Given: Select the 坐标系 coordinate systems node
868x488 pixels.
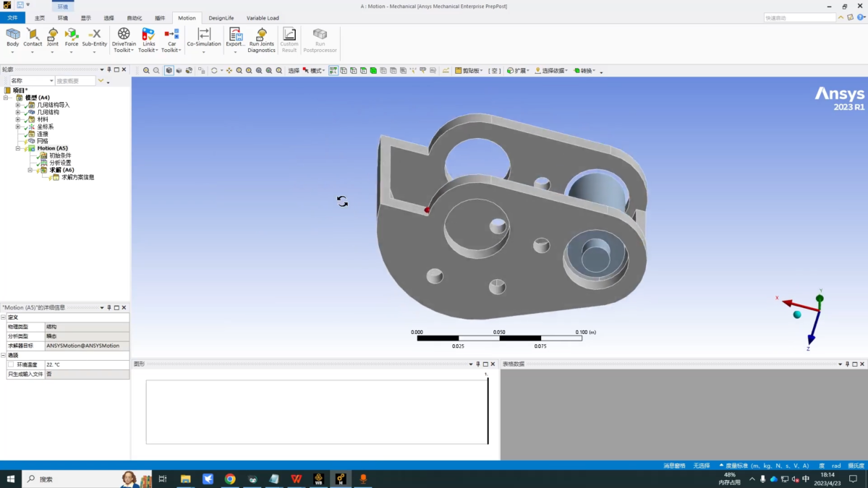Looking at the screenshot, I should 45,127.
